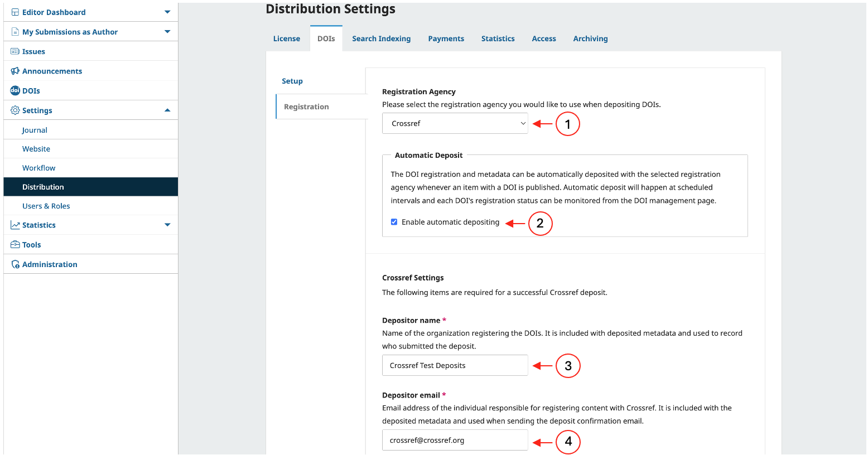Open the Tools sidebar link
This screenshot has width=868, height=455.
point(32,245)
